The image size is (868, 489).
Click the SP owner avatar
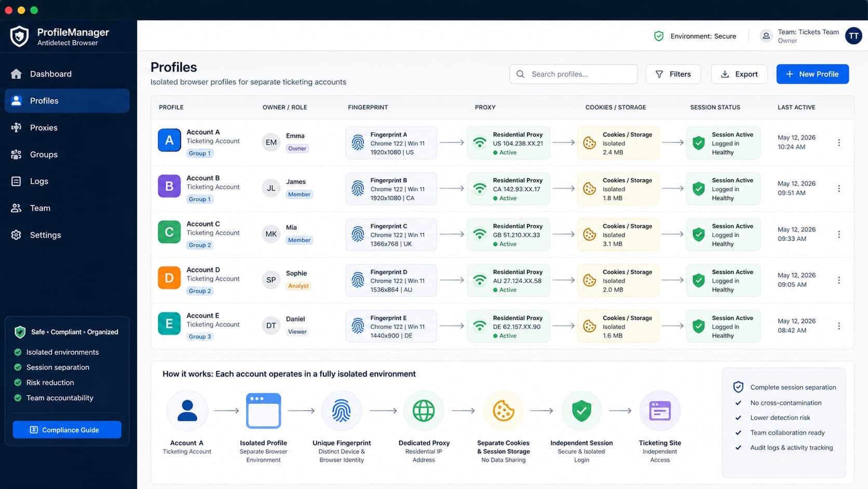tap(271, 280)
